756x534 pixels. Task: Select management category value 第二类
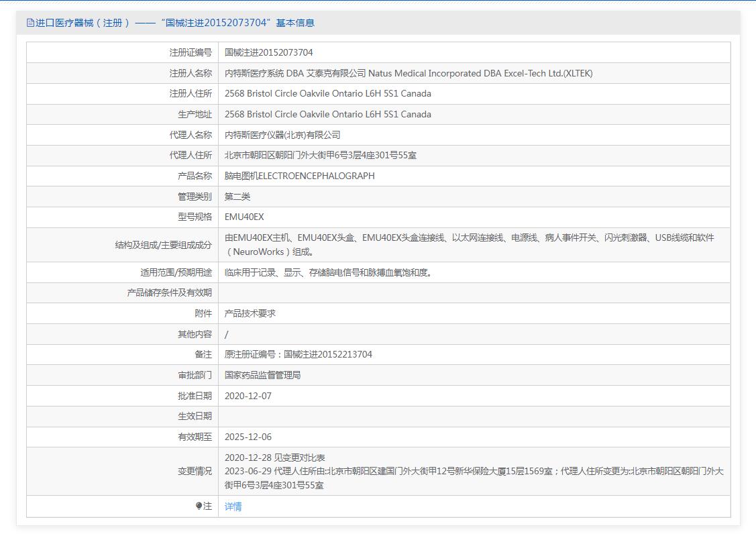(x=237, y=197)
